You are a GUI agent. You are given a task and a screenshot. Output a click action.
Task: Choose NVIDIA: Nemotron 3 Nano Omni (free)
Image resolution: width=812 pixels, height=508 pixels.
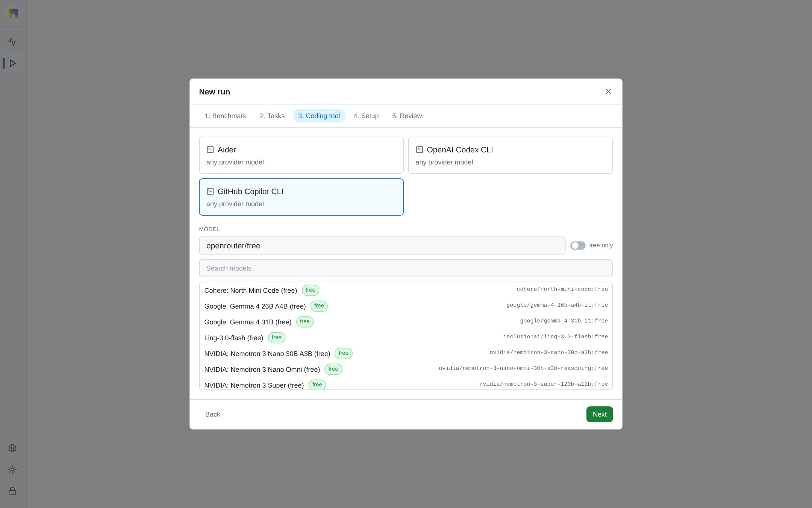coord(406,369)
